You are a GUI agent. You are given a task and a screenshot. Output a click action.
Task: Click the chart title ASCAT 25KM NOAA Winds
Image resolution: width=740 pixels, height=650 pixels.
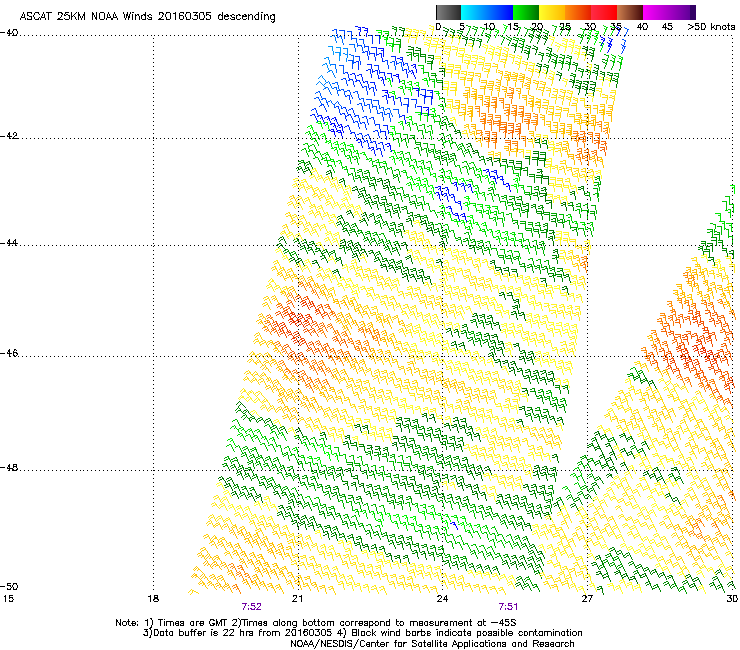pos(147,16)
